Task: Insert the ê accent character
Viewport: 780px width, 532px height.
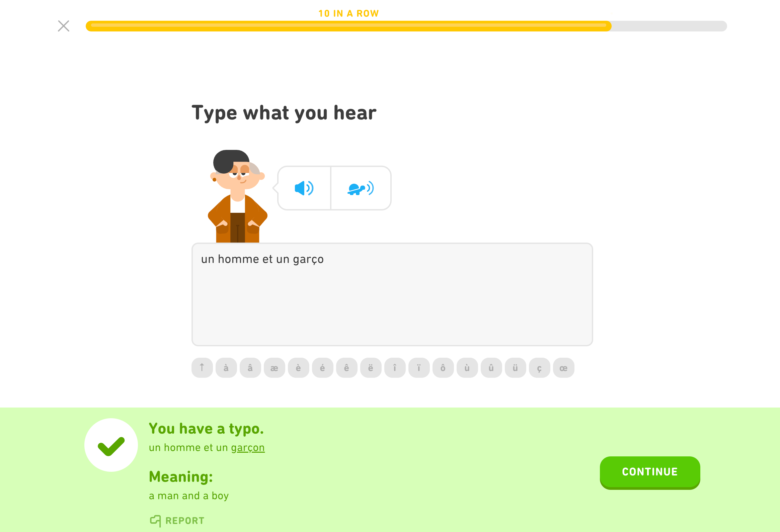Action: tap(347, 368)
